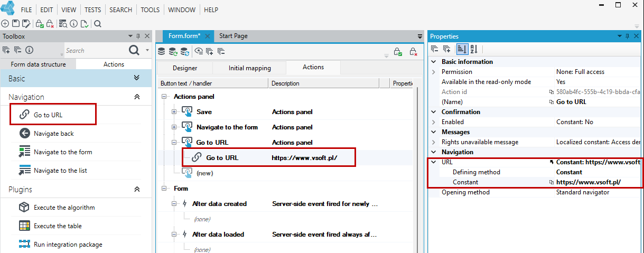Click the magnifier search icon in main toolbar
Image resolution: width=644 pixels, height=253 pixels.
(97, 24)
